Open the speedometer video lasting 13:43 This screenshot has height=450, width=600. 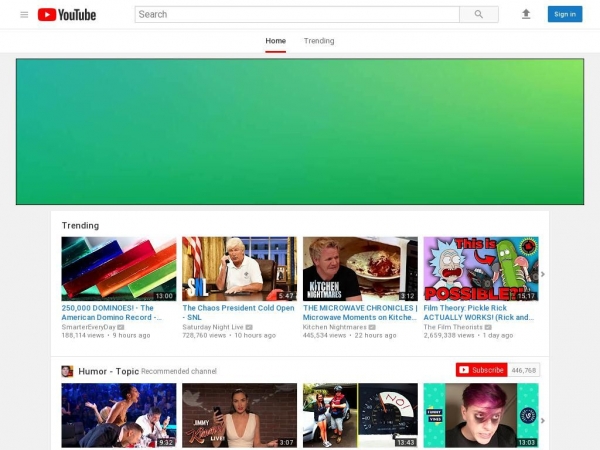pos(360,415)
